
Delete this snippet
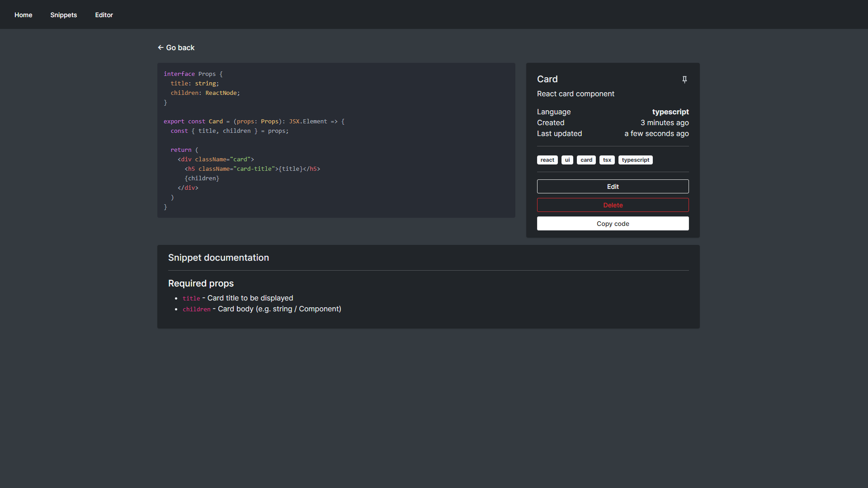613,205
